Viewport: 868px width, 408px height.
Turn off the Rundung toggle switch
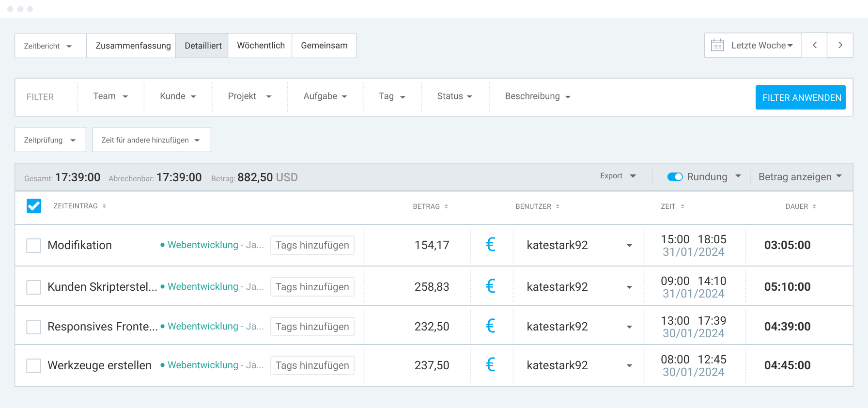(675, 177)
